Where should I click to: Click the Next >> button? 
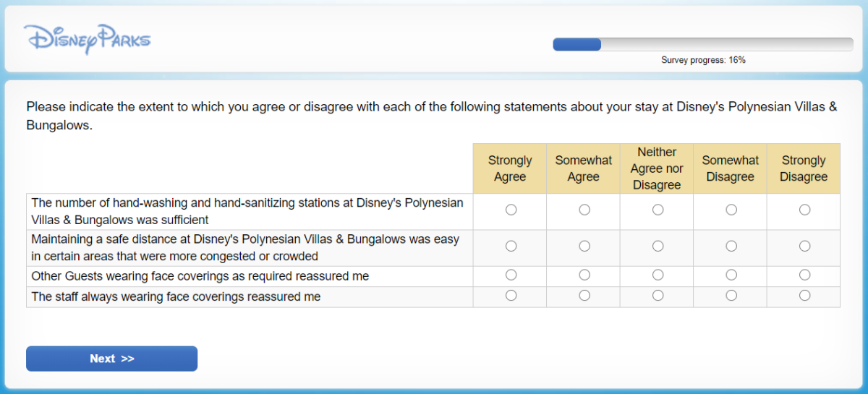coord(111,359)
